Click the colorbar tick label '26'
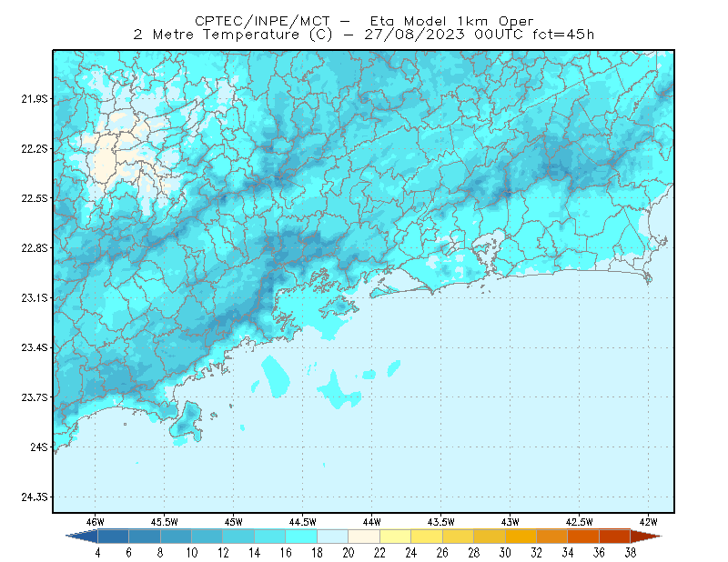 pyautogui.click(x=442, y=553)
